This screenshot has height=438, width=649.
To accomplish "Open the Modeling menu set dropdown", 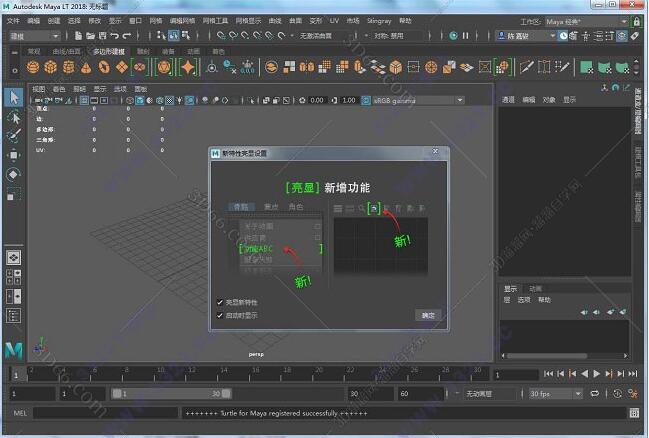I will coord(35,36).
